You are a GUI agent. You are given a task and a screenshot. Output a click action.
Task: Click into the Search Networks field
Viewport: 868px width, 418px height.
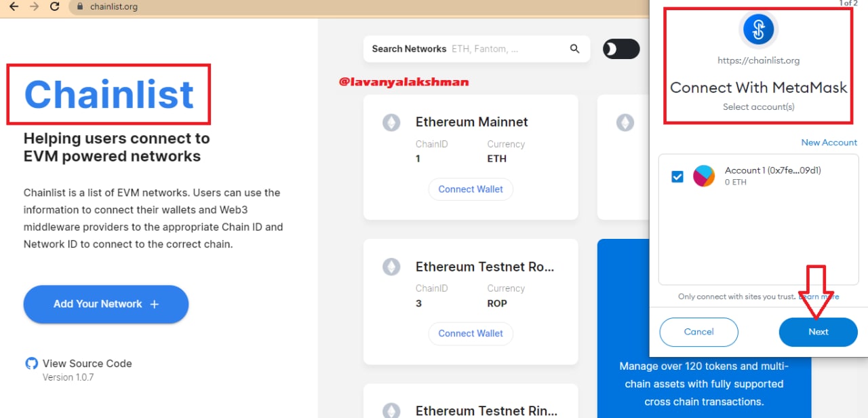point(477,49)
